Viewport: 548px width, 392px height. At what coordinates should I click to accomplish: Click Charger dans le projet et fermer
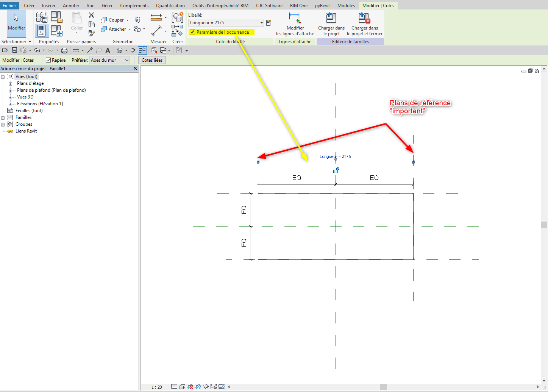(x=364, y=24)
